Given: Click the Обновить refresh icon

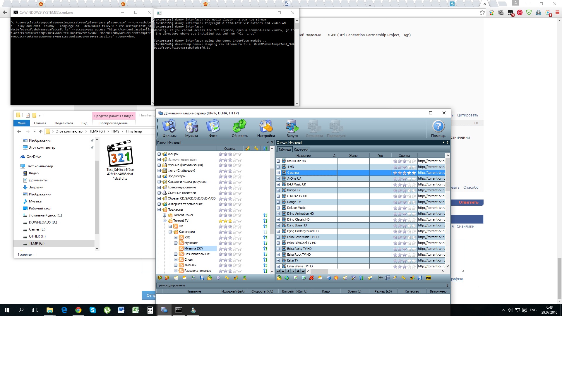Looking at the screenshot, I should point(239,128).
